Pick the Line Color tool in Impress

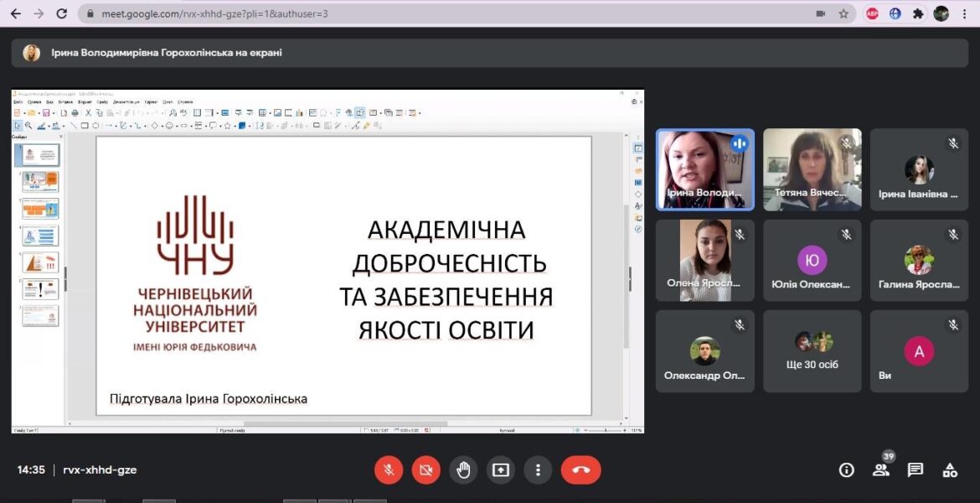(41, 126)
